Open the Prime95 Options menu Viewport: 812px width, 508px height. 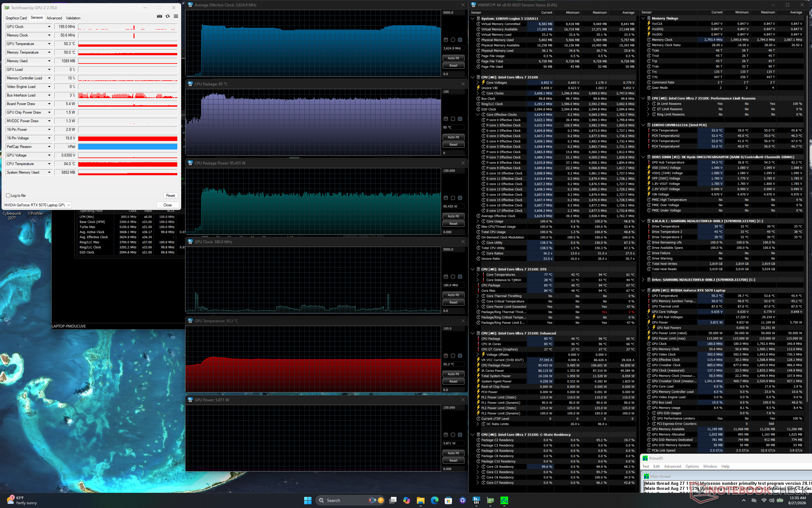coord(692,466)
